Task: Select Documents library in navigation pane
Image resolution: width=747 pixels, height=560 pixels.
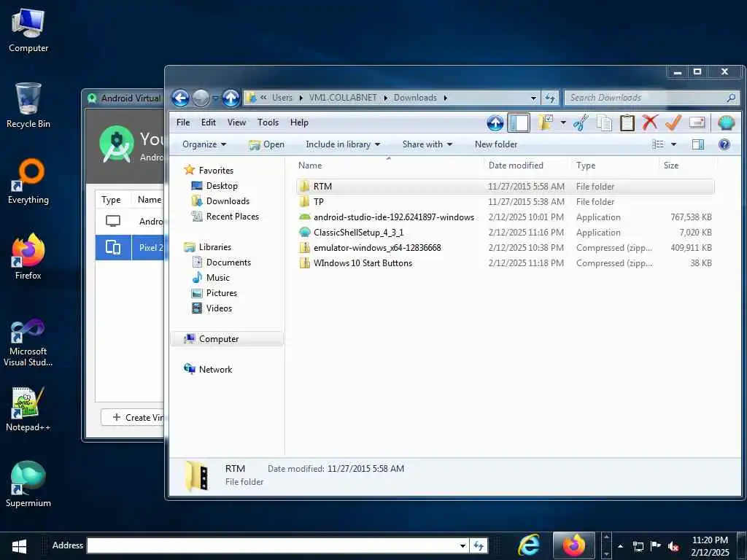Action: (221, 262)
